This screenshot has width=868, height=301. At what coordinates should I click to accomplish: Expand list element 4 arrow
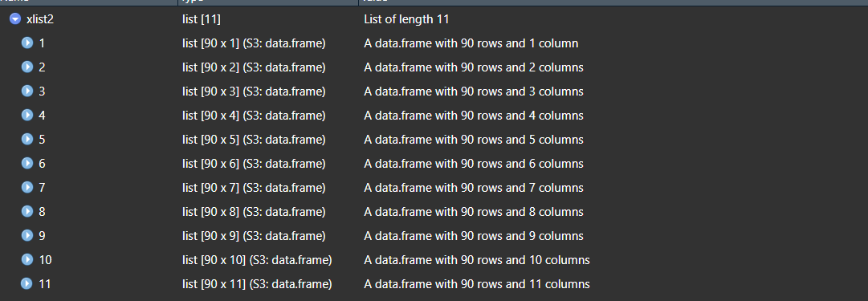coord(27,115)
